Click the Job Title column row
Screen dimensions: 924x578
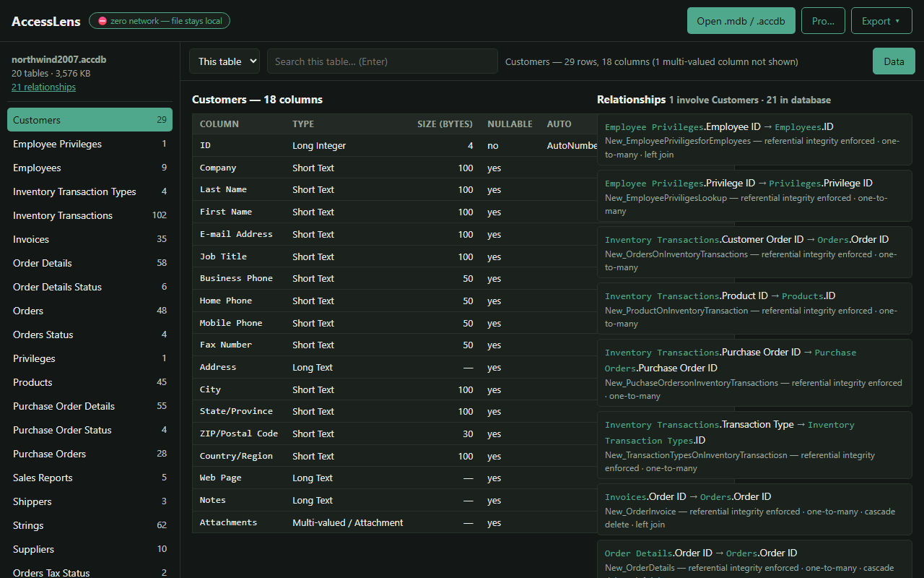click(x=395, y=256)
